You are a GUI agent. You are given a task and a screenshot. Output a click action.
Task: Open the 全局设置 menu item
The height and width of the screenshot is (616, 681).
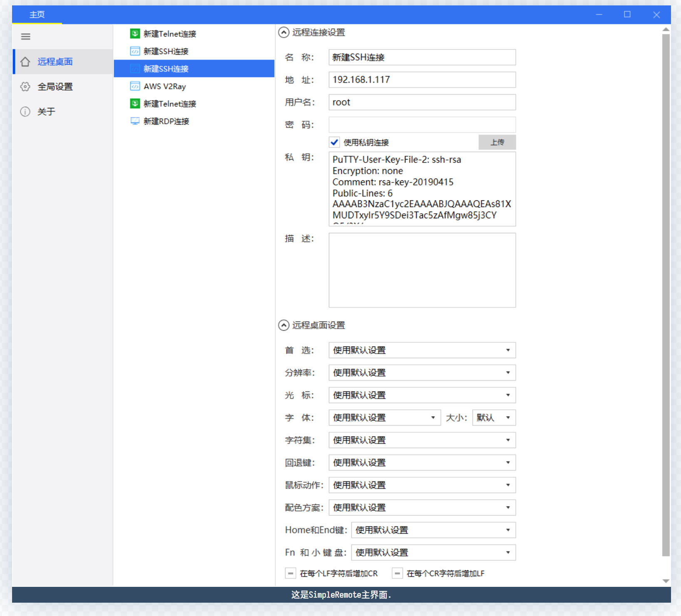click(55, 87)
